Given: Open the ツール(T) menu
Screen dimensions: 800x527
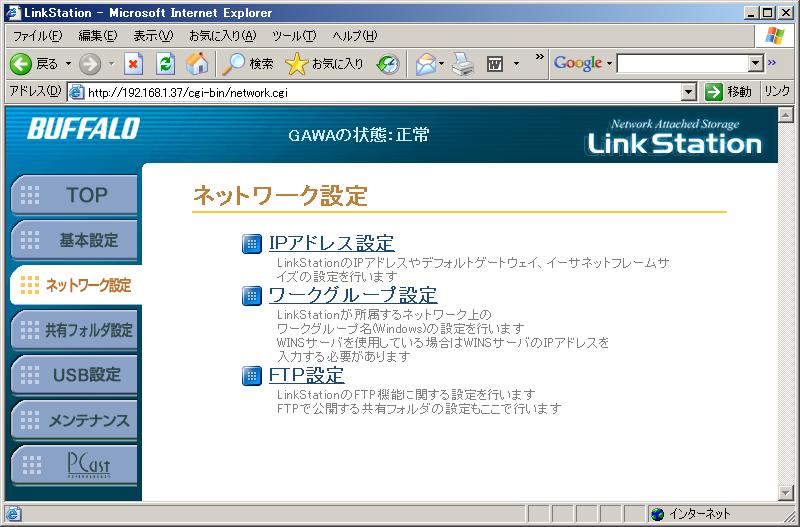Looking at the screenshot, I should [294, 36].
